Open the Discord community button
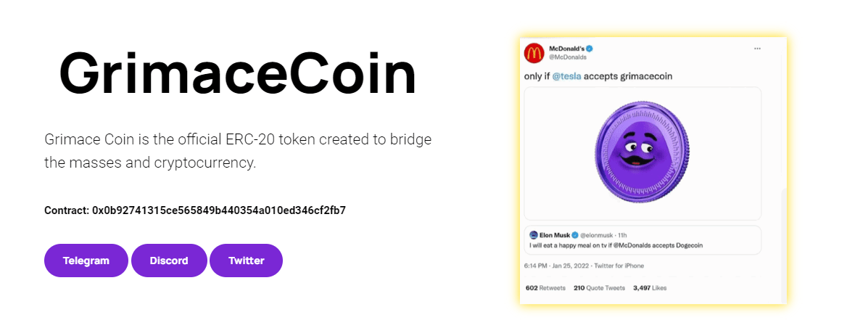Image resolution: width=868 pixels, height=328 pixels. 169,261
